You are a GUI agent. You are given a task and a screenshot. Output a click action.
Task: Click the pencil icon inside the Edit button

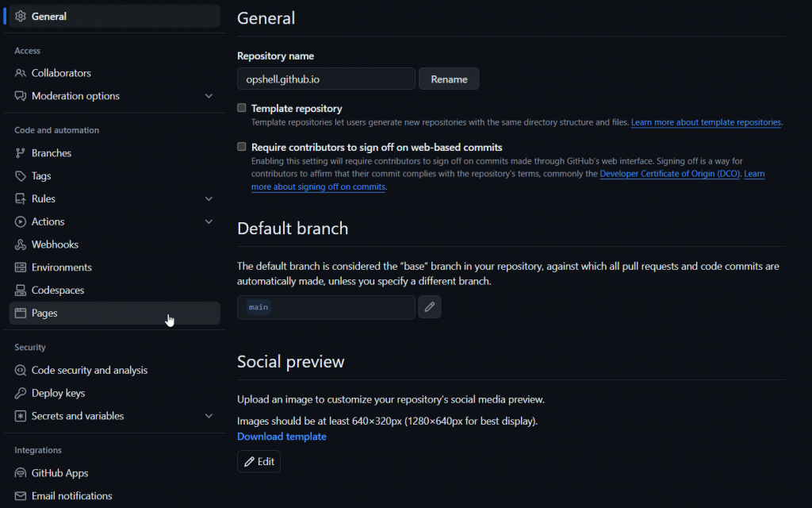point(249,461)
